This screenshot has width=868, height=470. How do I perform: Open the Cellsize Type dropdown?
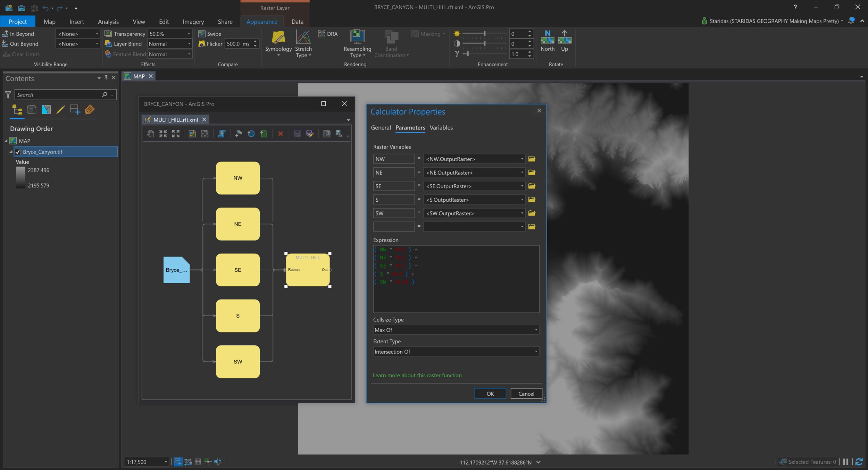[456, 330]
